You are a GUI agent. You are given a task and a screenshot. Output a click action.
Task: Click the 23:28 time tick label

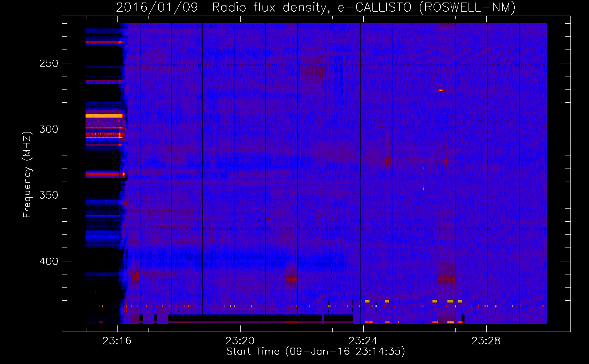(486, 341)
